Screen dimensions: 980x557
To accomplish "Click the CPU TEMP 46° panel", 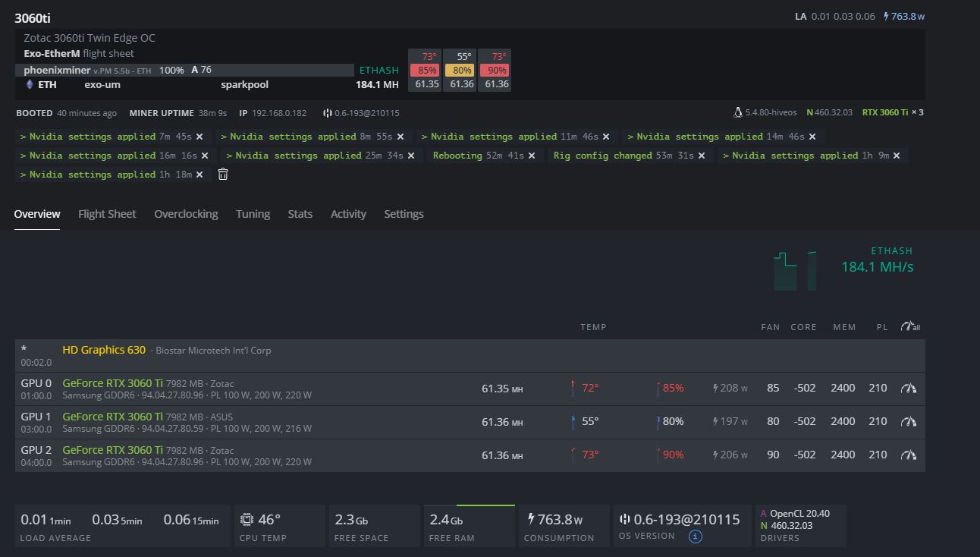I will [280, 527].
